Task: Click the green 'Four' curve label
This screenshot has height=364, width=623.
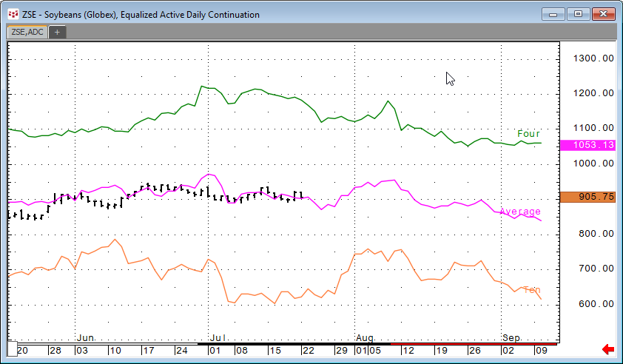Action: point(529,134)
